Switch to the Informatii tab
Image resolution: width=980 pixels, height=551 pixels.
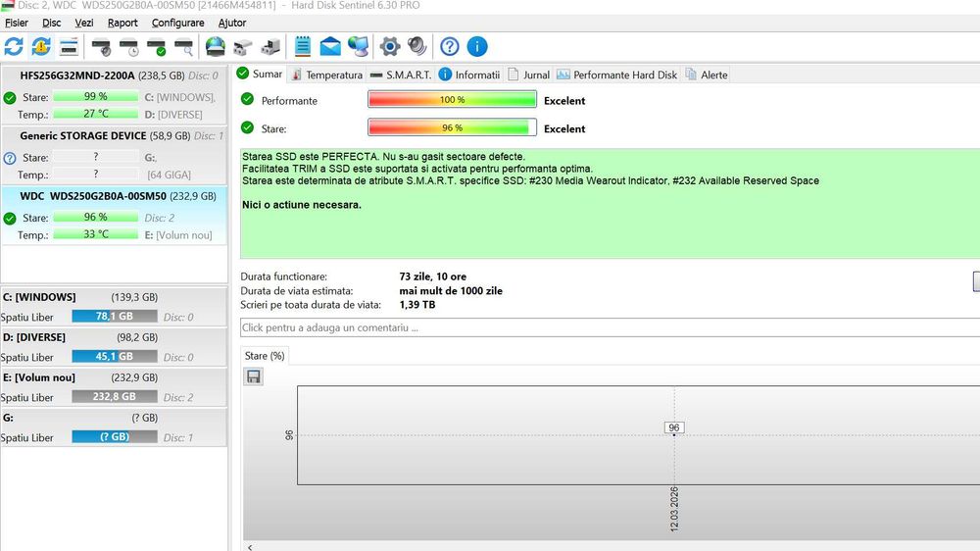tap(469, 75)
